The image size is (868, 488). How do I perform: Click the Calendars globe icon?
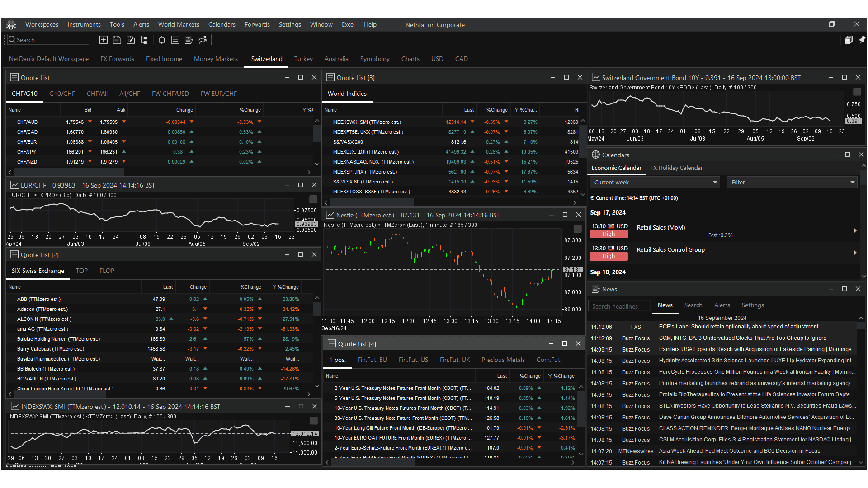tap(596, 155)
